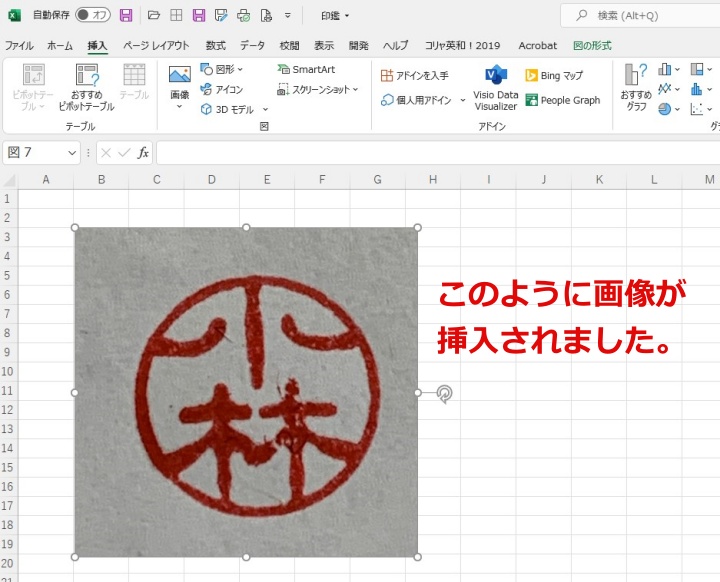Viewport: 720px width, 582px height.
Task: Select the Acrobat ribbon tab
Action: tap(537, 45)
